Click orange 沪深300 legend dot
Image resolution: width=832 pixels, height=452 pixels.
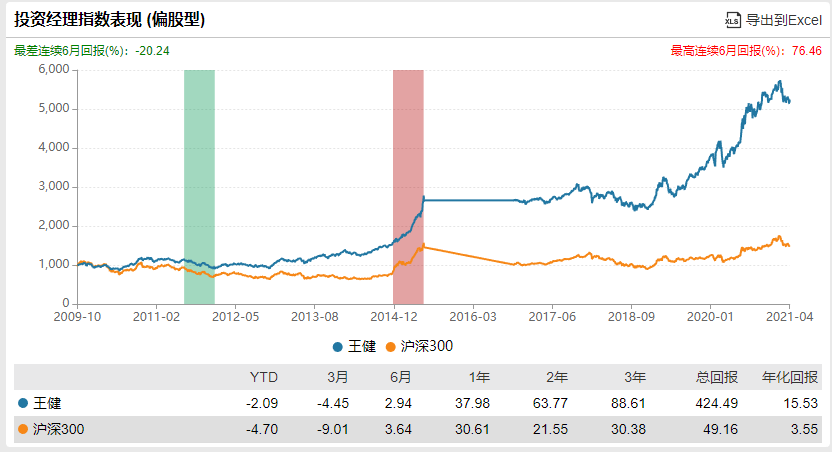391,347
